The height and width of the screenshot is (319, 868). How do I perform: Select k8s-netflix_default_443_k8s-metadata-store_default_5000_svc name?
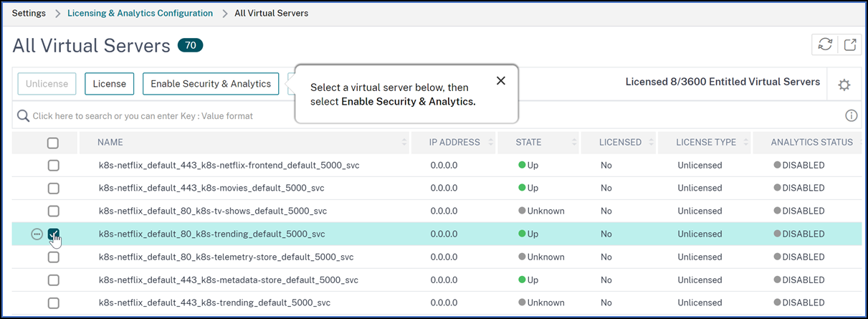[x=228, y=280]
